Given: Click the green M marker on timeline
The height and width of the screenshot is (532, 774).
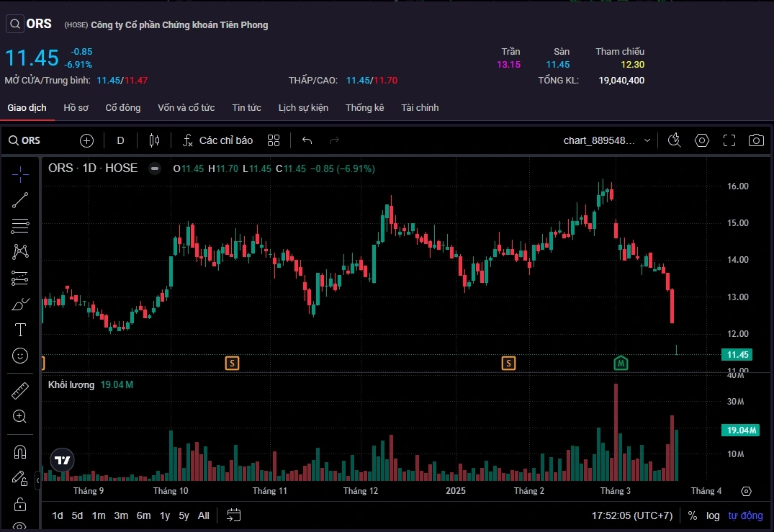Looking at the screenshot, I should pyautogui.click(x=621, y=364).
